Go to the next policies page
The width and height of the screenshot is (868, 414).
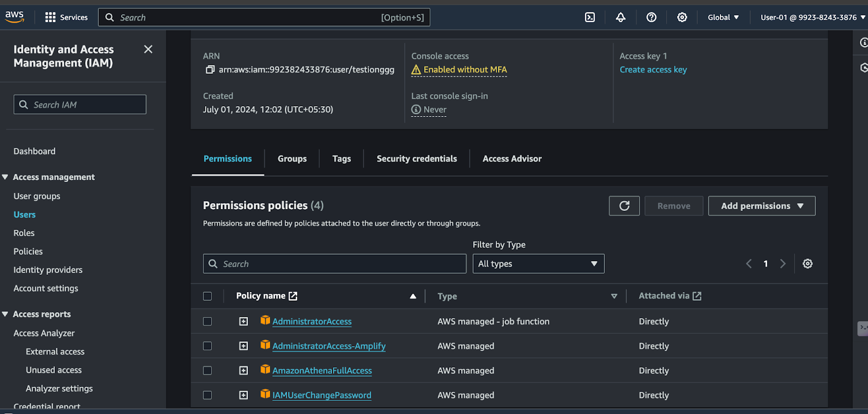783,264
